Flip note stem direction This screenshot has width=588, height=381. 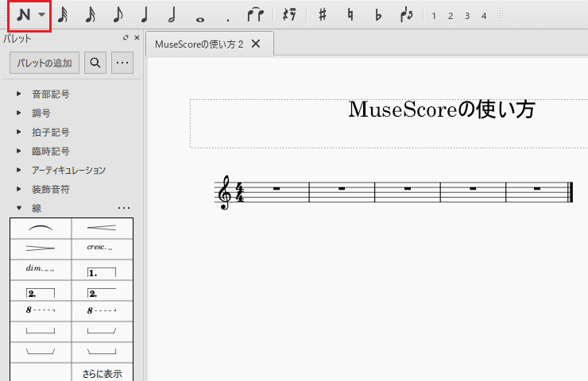coord(407,14)
